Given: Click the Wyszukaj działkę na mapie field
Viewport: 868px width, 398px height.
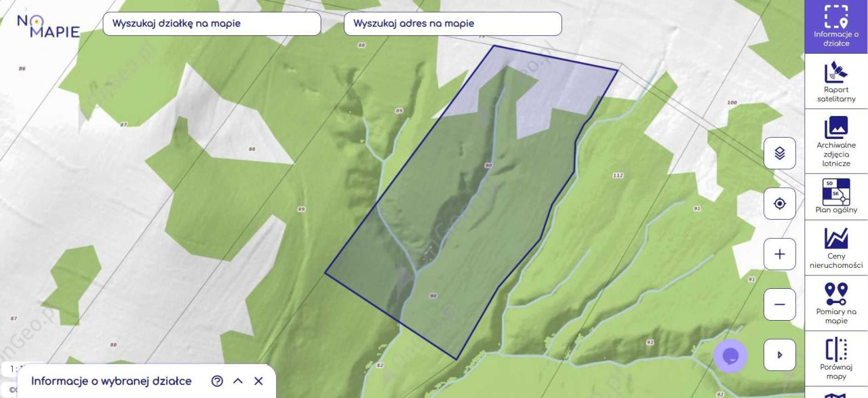Looking at the screenshot, I should pyautogui.click(x=212, y=24).
